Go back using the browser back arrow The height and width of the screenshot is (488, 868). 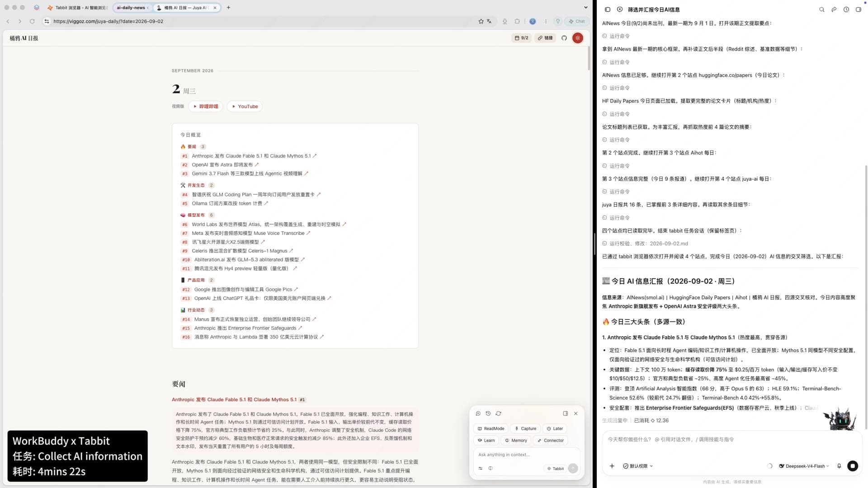coord(8,21)
